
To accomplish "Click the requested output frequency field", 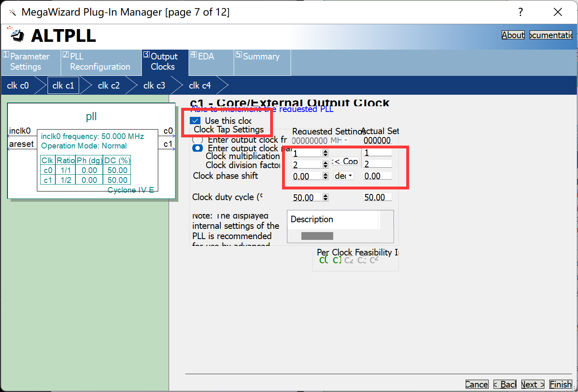I will (310, 141).
